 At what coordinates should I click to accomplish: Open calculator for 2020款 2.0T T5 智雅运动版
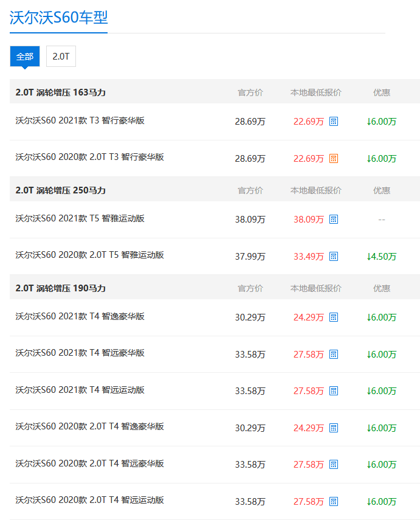click(x=334, y=257)
